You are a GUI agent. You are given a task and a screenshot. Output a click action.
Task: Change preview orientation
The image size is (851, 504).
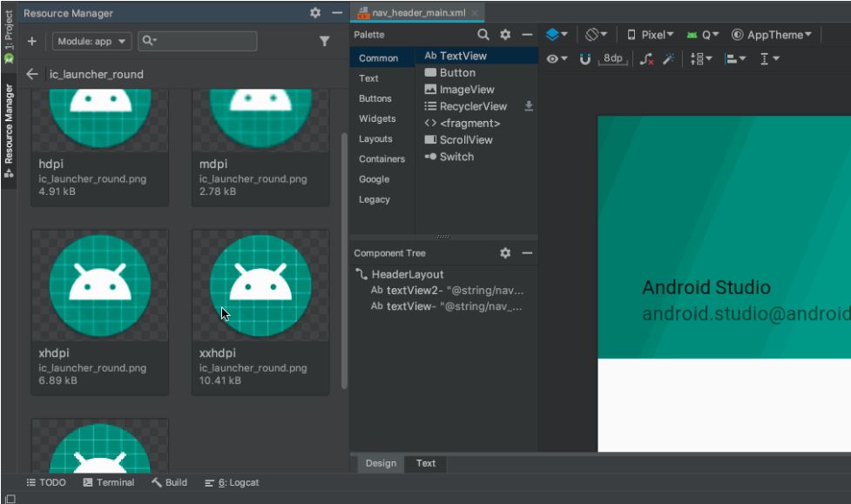tap(596, 35)
